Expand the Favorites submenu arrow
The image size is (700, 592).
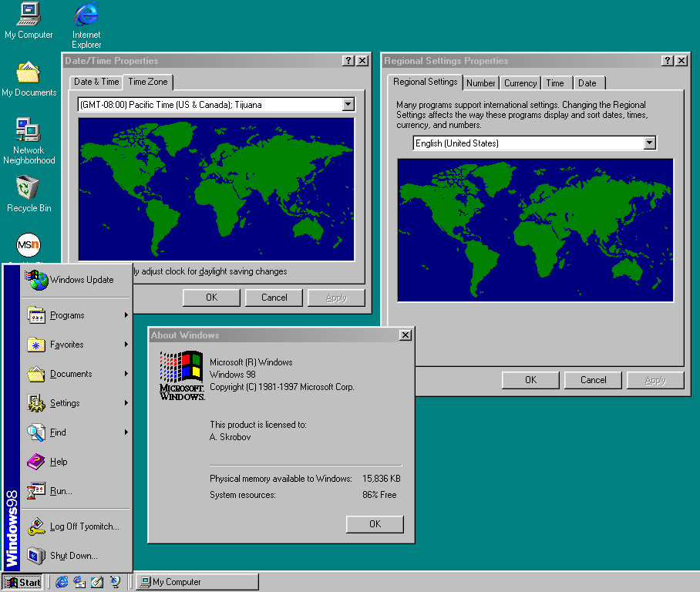pos(126,345)
